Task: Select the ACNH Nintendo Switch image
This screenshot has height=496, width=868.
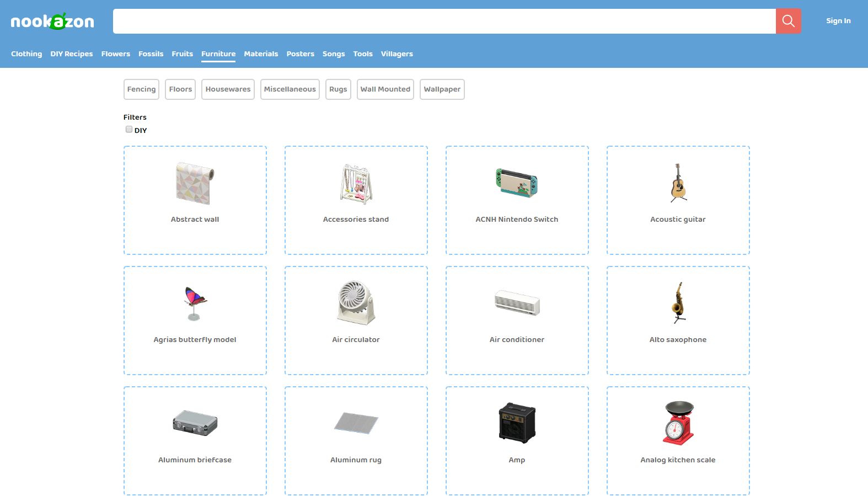Action: pyautogui.click(x=517, y=183)
